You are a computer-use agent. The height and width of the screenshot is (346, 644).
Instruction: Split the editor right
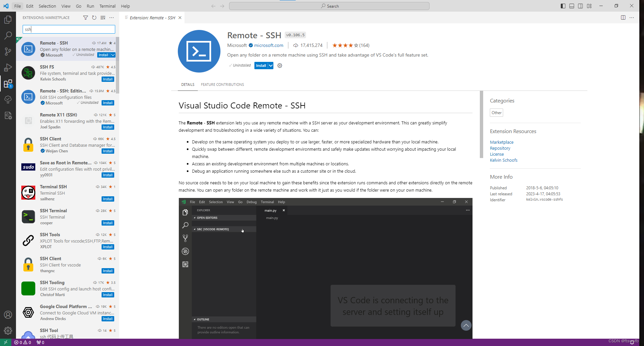pyautogui.click(x=623, y=18)
